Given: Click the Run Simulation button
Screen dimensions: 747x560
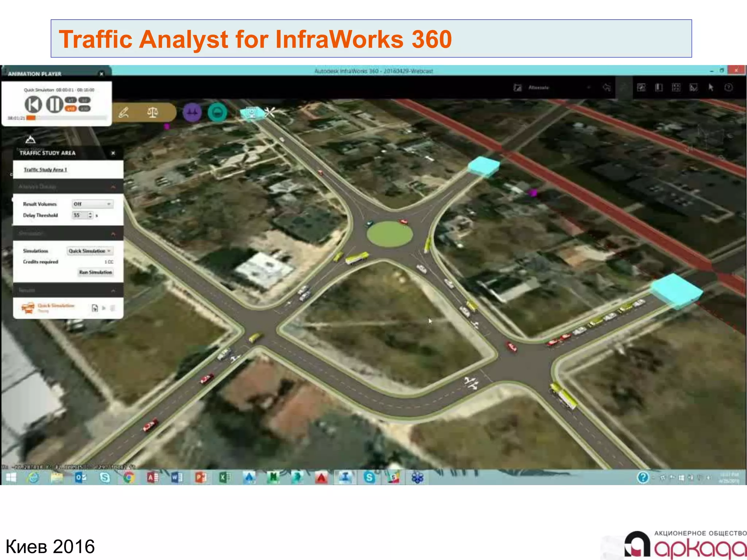Looking at the screenshot, I should pyautogui.click(x=96, y=272).
